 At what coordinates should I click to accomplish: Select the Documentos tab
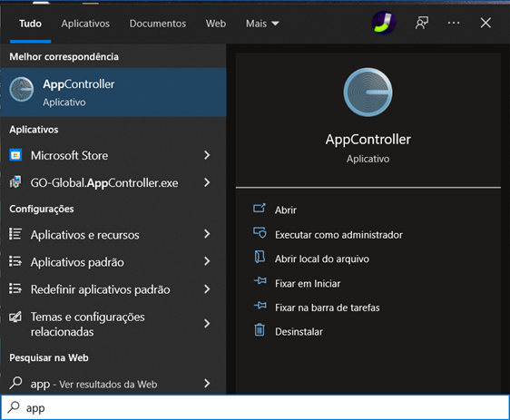[x=158, y=24]
